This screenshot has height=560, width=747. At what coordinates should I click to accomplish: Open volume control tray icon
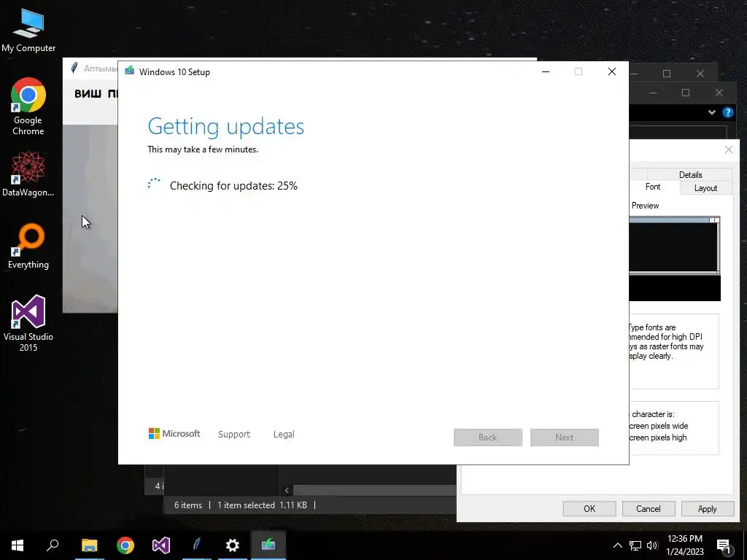652,545
